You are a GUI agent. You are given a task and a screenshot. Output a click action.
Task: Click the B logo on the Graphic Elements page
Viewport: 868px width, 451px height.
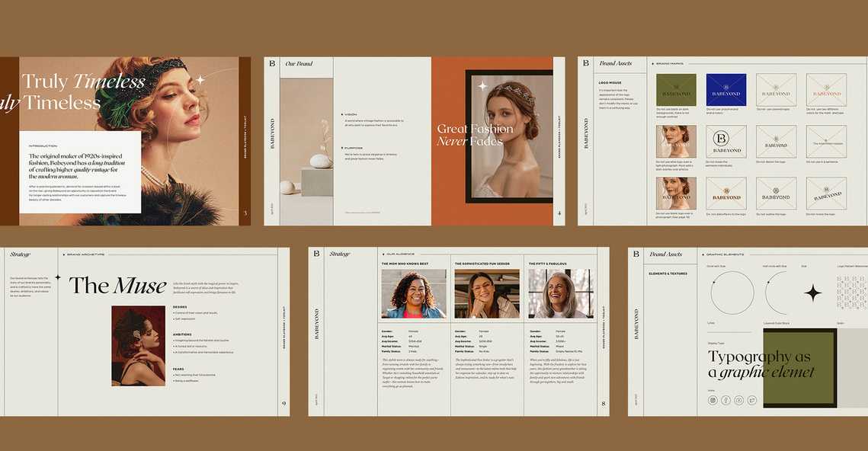click(636, 254)
